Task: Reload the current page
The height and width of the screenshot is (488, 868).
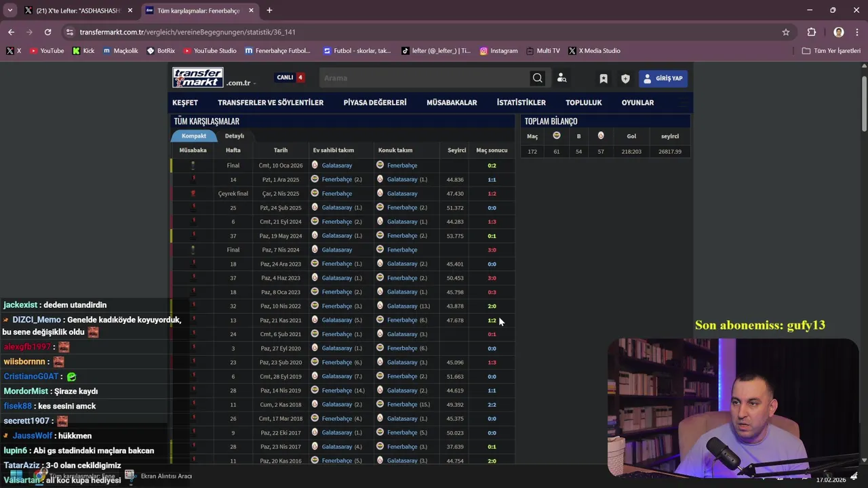Action: point(47,32)
